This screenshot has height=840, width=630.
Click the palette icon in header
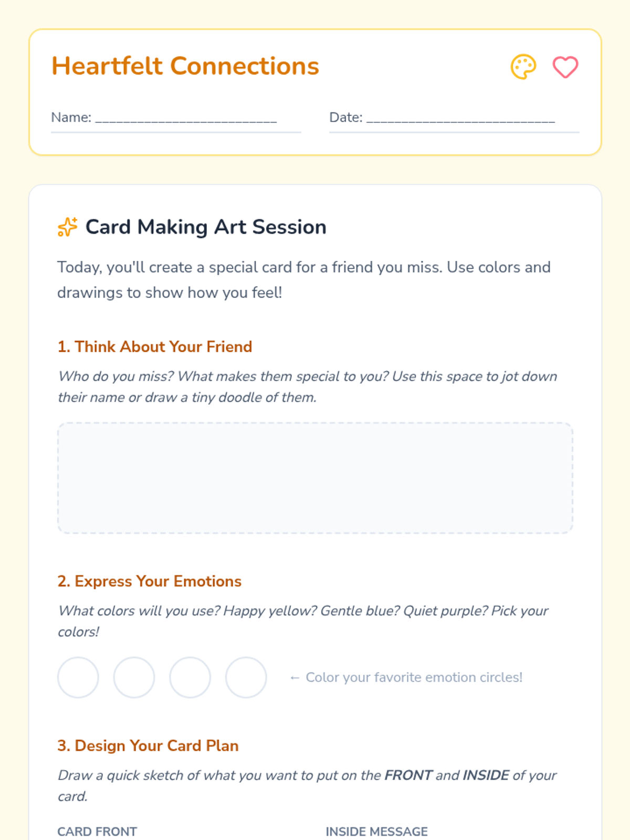click(523, 67)
